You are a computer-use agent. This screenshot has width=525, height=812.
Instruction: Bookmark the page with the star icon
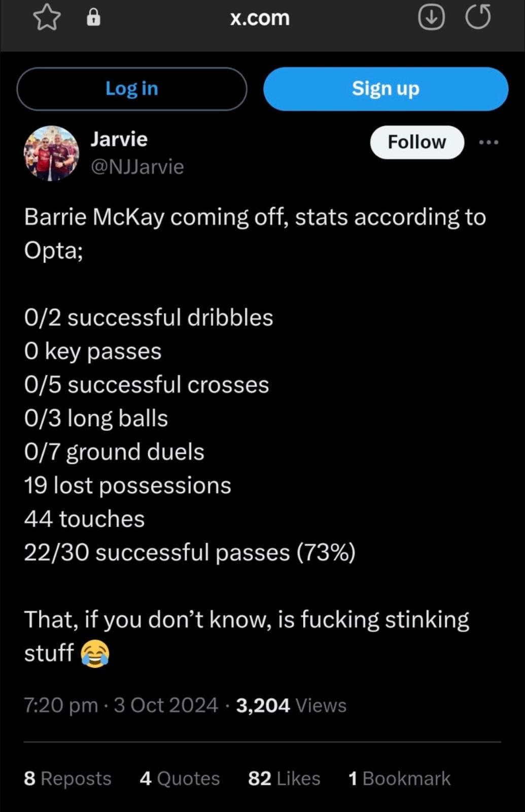click(x=47, y=18)
